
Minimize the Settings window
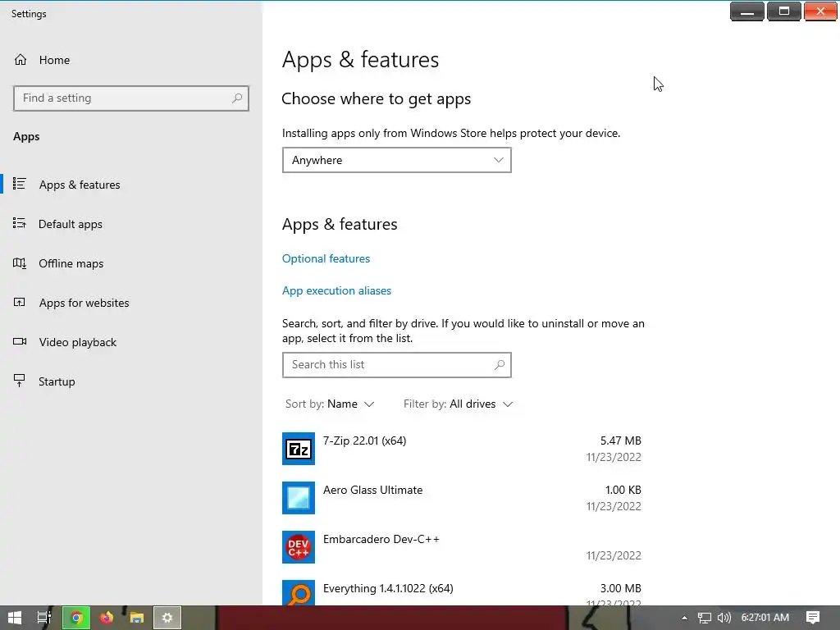tap(746, 11)
